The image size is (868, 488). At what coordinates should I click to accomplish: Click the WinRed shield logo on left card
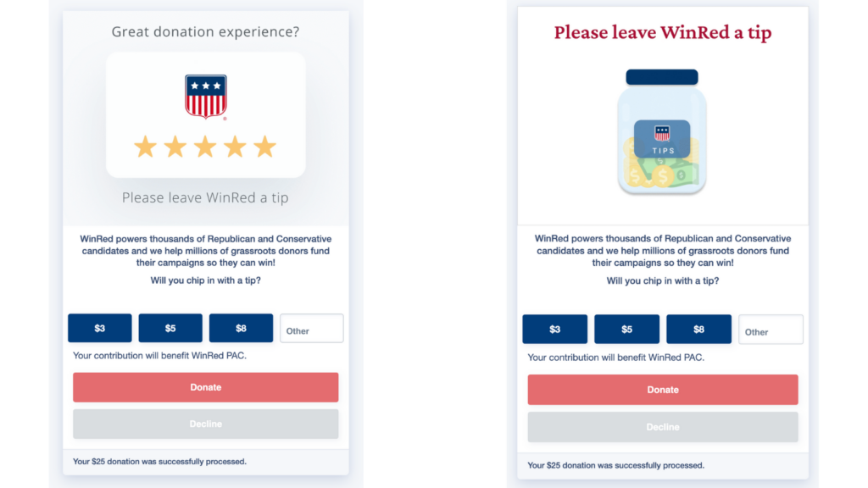pos(205,97)
